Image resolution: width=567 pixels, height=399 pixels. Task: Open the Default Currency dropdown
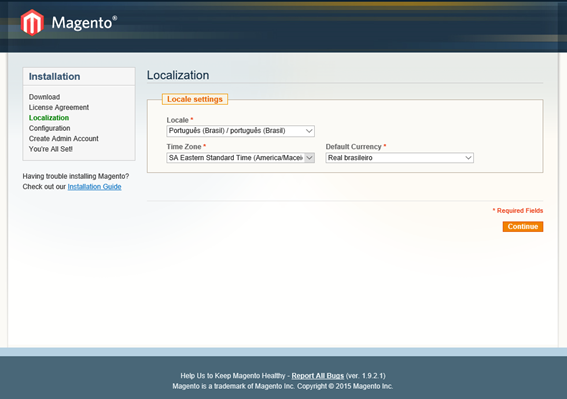tap(400, 158)
